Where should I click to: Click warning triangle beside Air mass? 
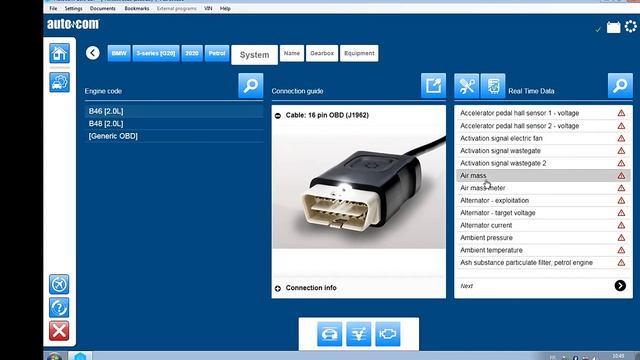621,176
